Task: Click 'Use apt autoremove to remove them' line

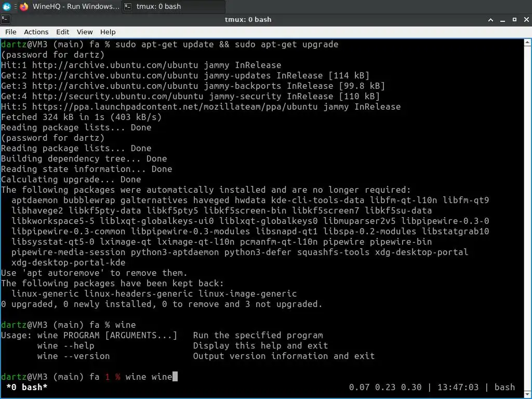Action: pyautogui.click(x=95, y=273)
